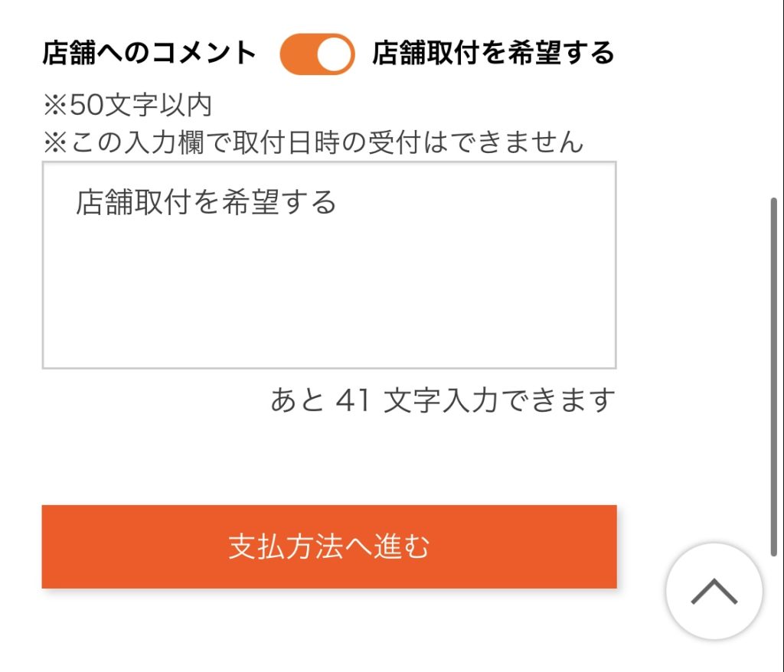Click the upward arrow inside the round button
This screenshot has height=672, width=784.
[714, 592]
